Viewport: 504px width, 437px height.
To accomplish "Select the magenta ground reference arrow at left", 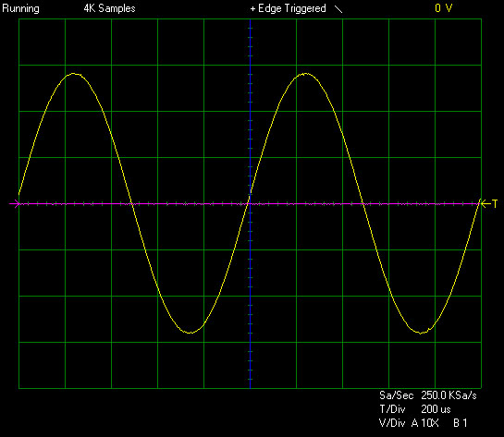I will (x=15, y=203).
